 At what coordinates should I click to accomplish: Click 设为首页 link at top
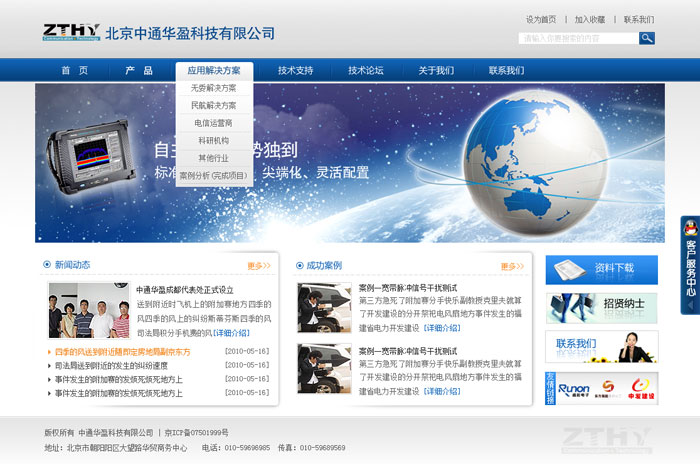541,19
